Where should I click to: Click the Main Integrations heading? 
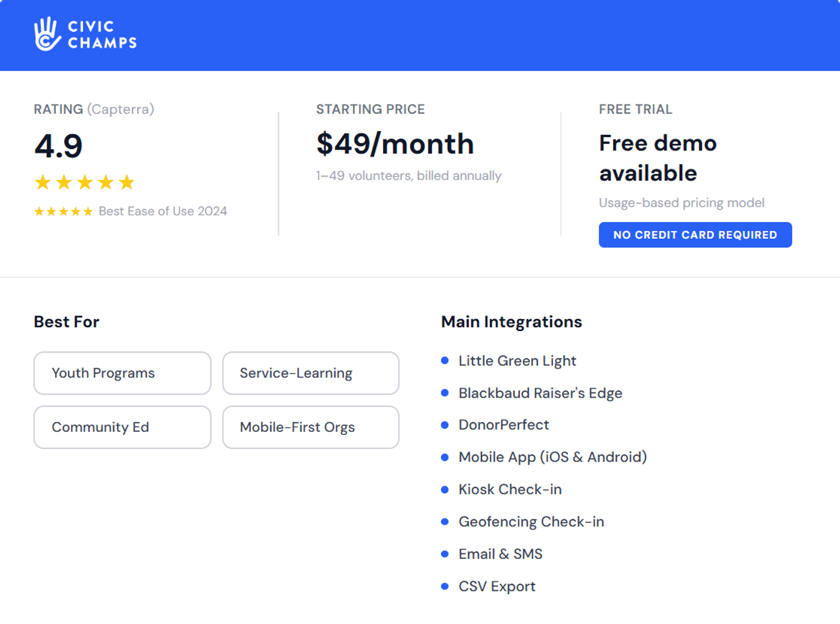[x=511, y=322]
